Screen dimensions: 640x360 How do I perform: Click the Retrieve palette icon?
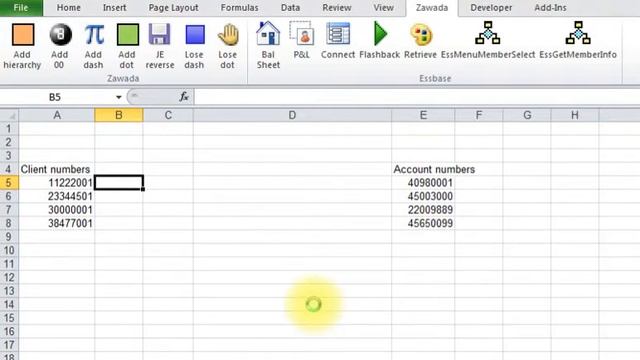click(x=421, y=35)
